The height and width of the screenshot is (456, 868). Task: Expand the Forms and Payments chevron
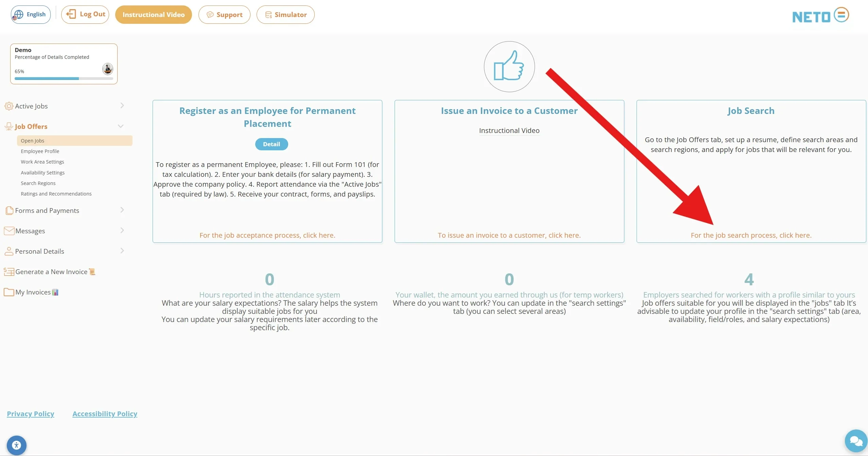(x=122, y=210)
